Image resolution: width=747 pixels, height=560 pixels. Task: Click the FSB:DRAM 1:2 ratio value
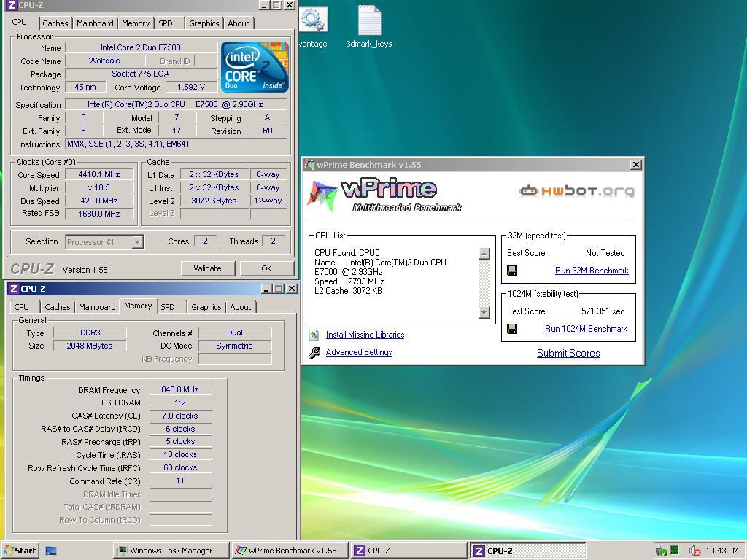pyautogui.click(x=180, y=402)
